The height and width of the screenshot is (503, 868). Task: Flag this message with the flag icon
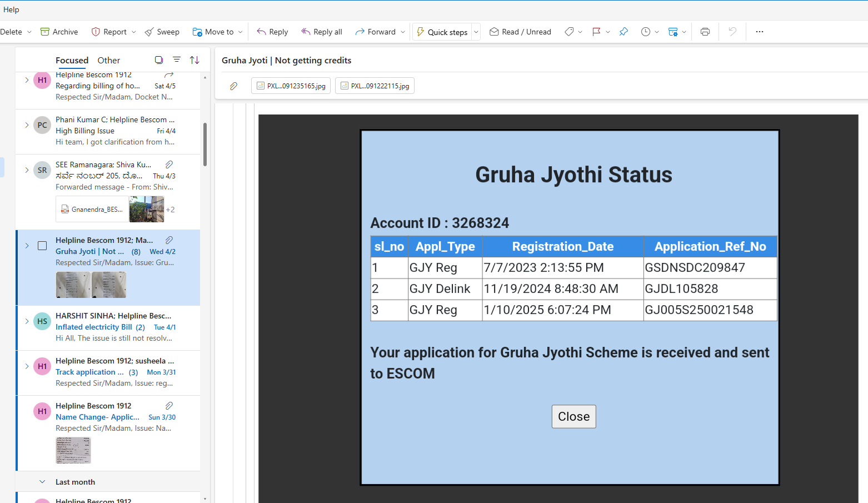tap(596, 32)
